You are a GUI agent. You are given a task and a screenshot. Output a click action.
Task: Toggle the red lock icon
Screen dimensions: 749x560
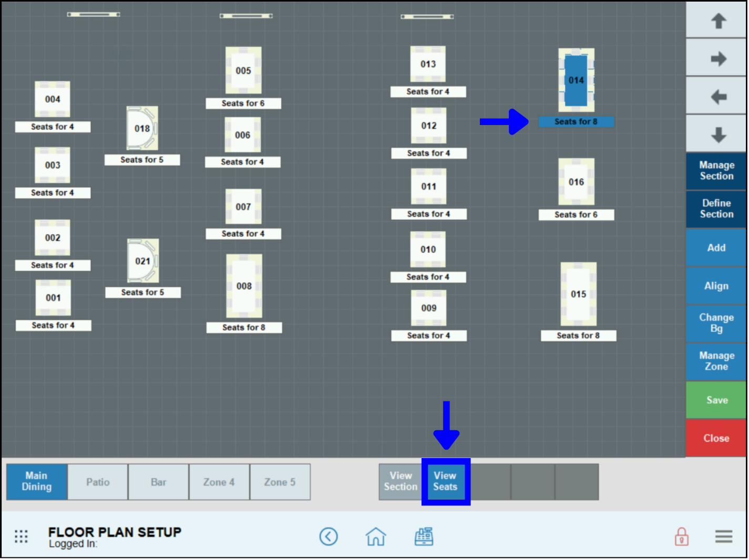[x=681, y=536]
